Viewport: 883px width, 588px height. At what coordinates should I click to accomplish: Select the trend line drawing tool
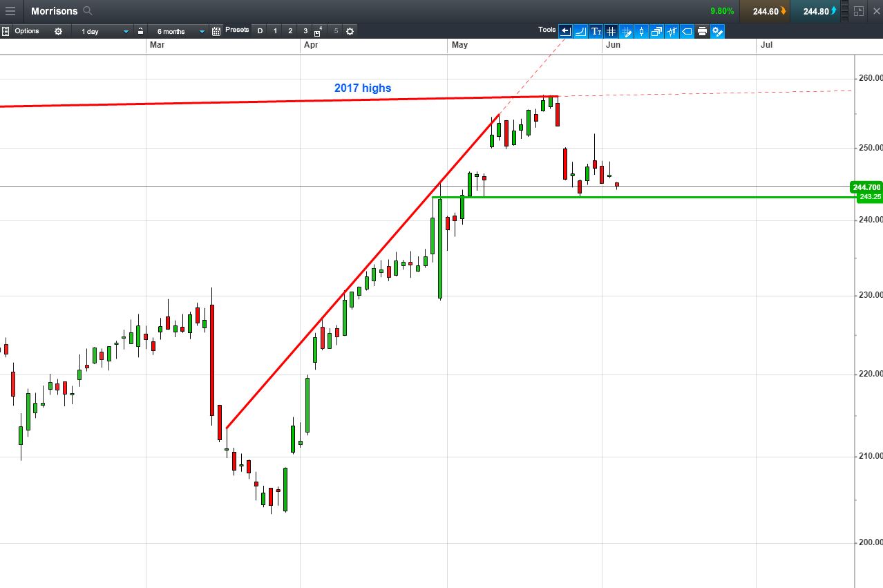580,31
